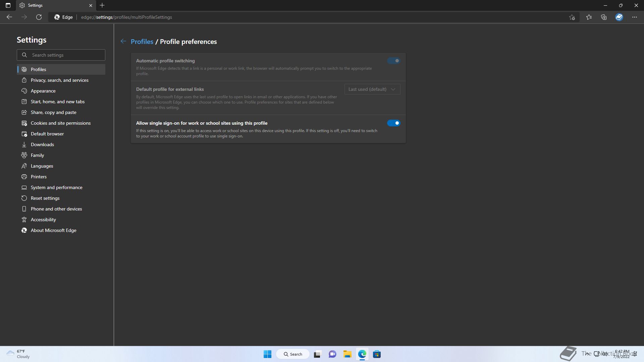644x362 pixels.
Task: Open Reset settings page
Action: [x=61, y=198]
